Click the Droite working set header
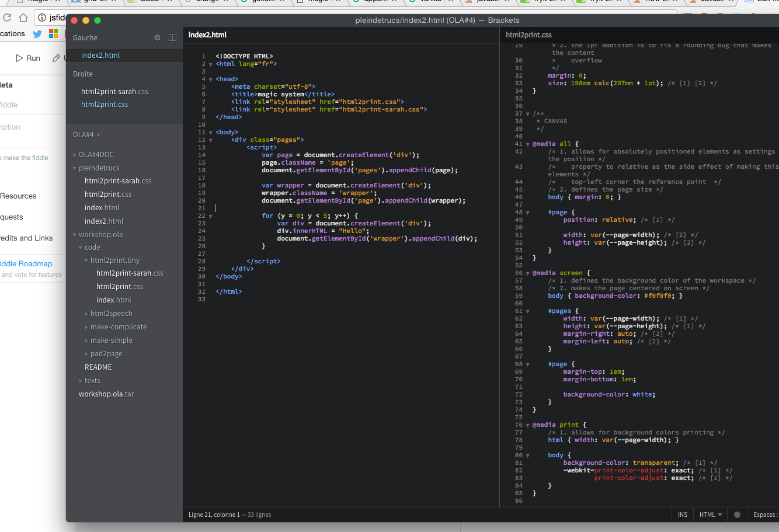This screenshot has height=532, width=779. coord(83,74)
